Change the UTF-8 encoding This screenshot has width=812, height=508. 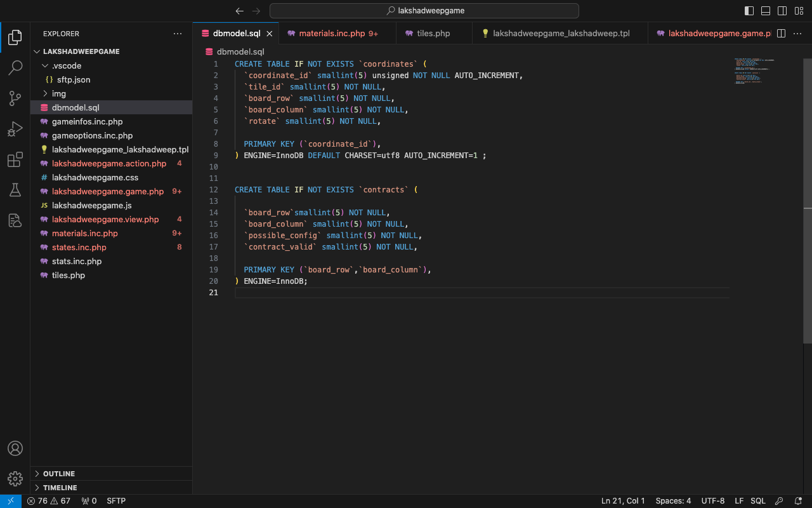point(713,501)
